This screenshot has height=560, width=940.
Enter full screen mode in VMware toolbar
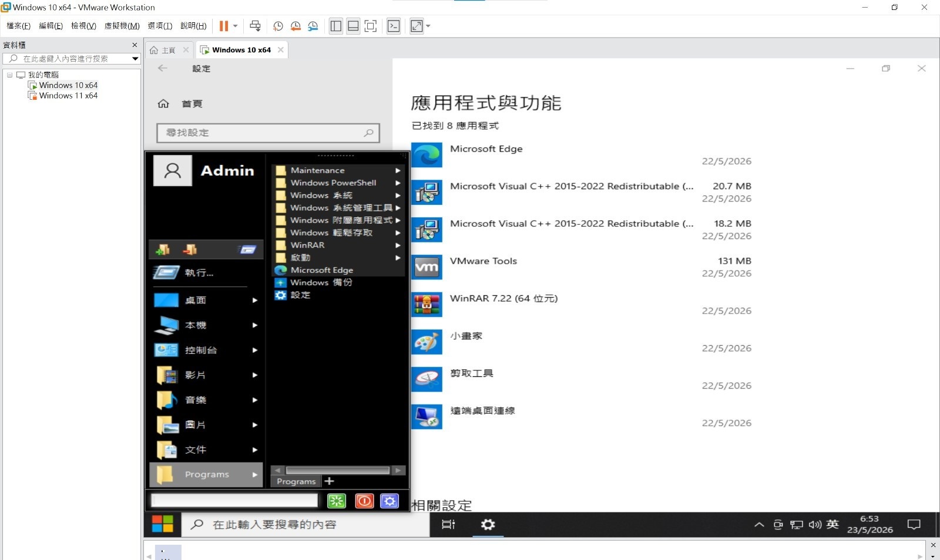tap(371, 26)
